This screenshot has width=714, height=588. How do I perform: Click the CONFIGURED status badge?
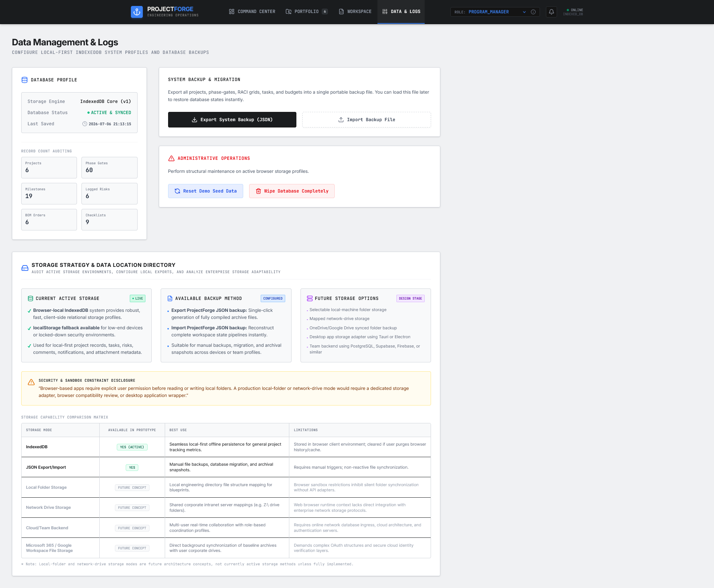tap(273, 298)
